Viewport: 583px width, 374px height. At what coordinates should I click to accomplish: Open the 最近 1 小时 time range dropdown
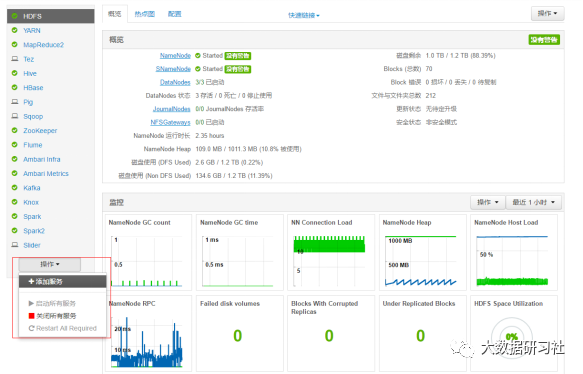click(x=534, y=202)
